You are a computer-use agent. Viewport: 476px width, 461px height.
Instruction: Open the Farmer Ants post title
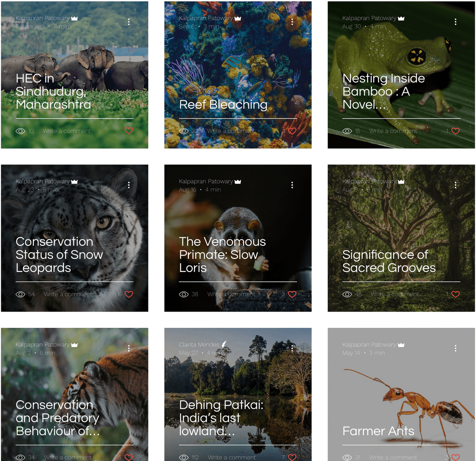pyautogui.click(x=378, y=431)
